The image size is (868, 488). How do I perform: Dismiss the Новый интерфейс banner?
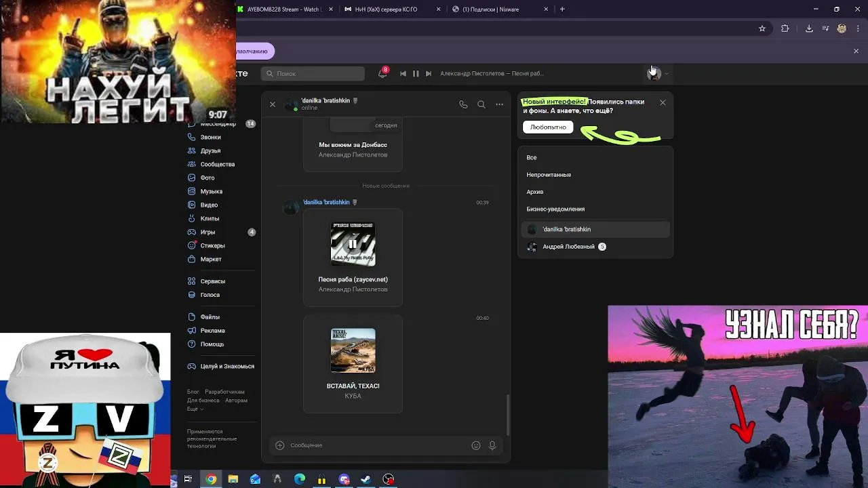point(663,102)
